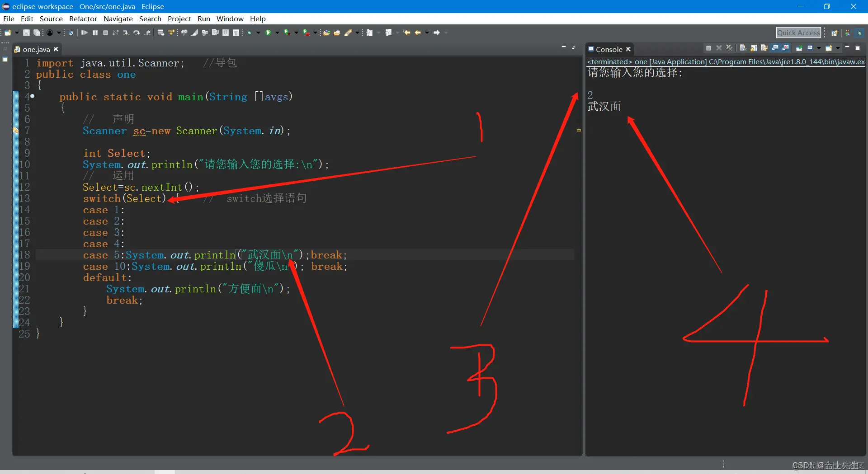Viewport: 868px width, 474px height.
Task: Toggle Show Console on Standard Error
Action: pos(786,48)
